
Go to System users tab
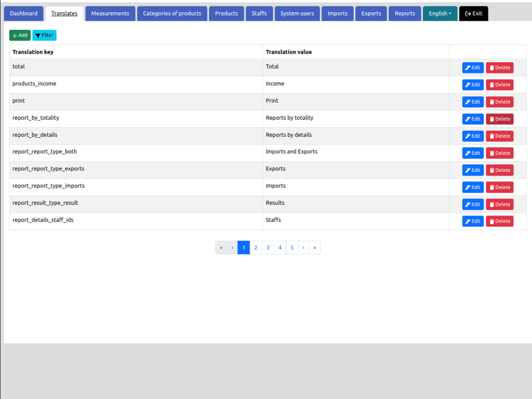[x=297, y=14]
